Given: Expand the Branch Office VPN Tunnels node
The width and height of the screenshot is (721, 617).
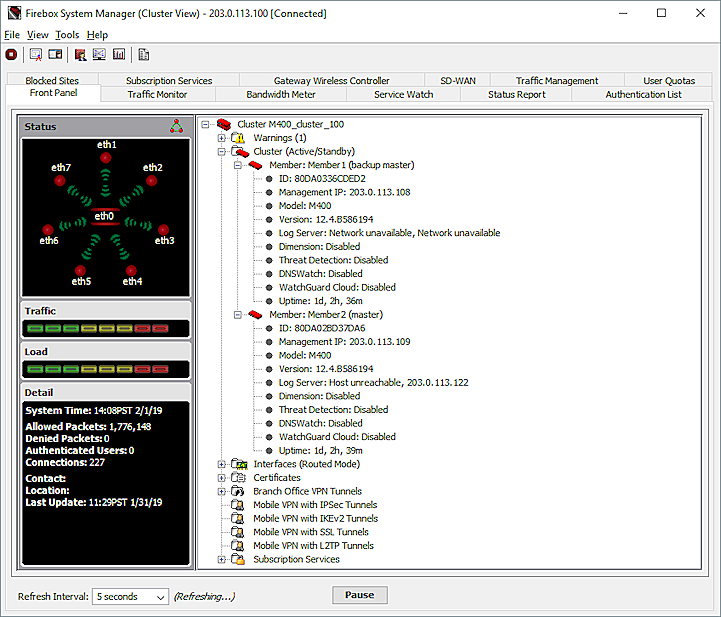Looking at the screenshot, I should coord(222,491).
